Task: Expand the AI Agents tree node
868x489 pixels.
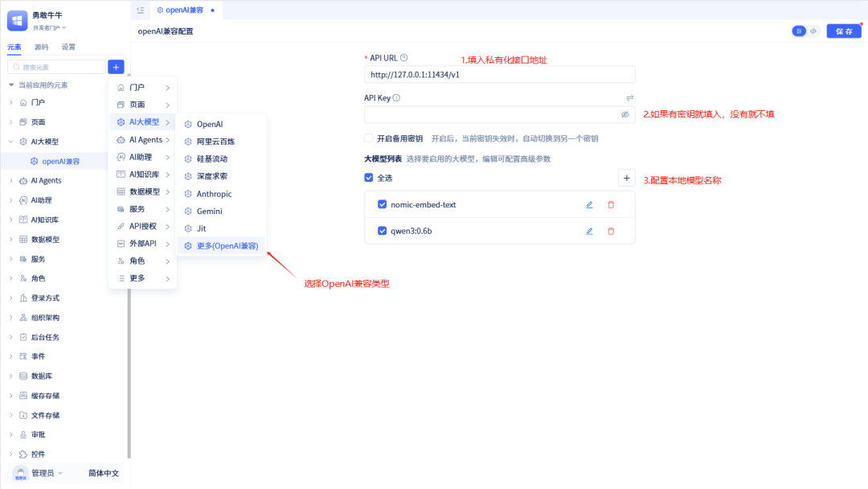Action: pyautogui.click(x=10, y=181)
